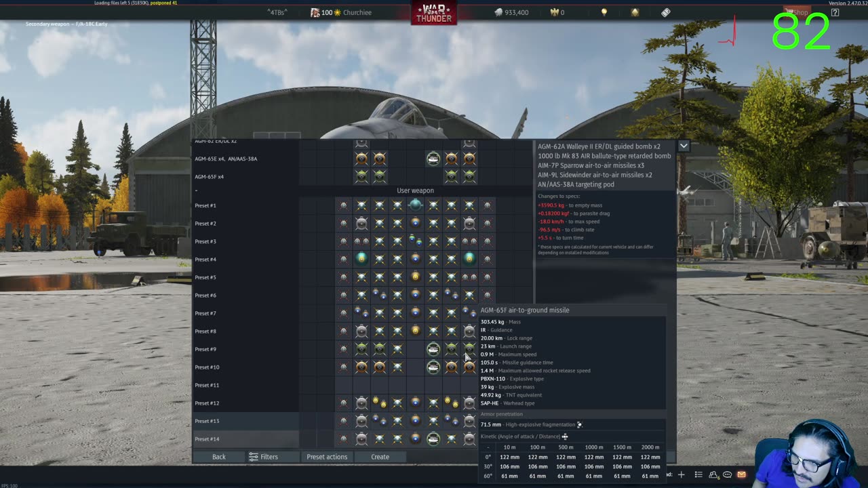Select the twin gray pod pair in Preset #5
This screenshot has height=488, width=868.
469,277
